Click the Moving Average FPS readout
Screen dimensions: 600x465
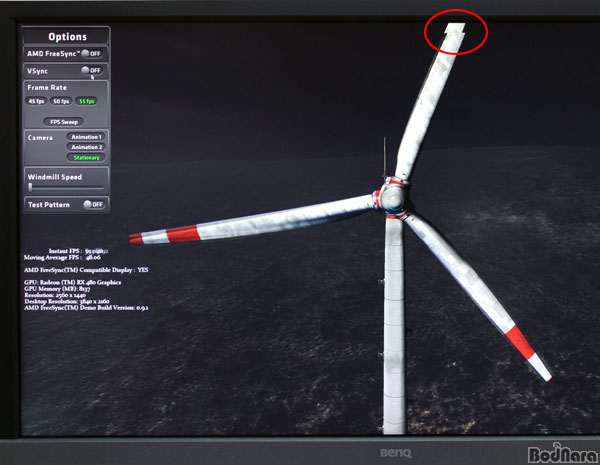coord(62,258)
